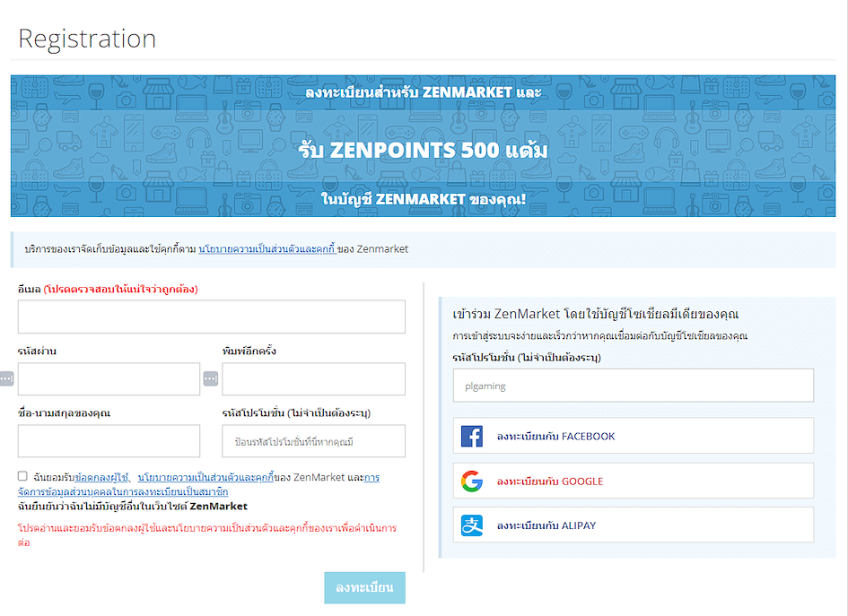Open the นโยบายความเป็นส่วนตัวและคุกกี้ link in notice bar
Image resolution: width=848 pixels, height=616 pixels.
coord(267,249)
